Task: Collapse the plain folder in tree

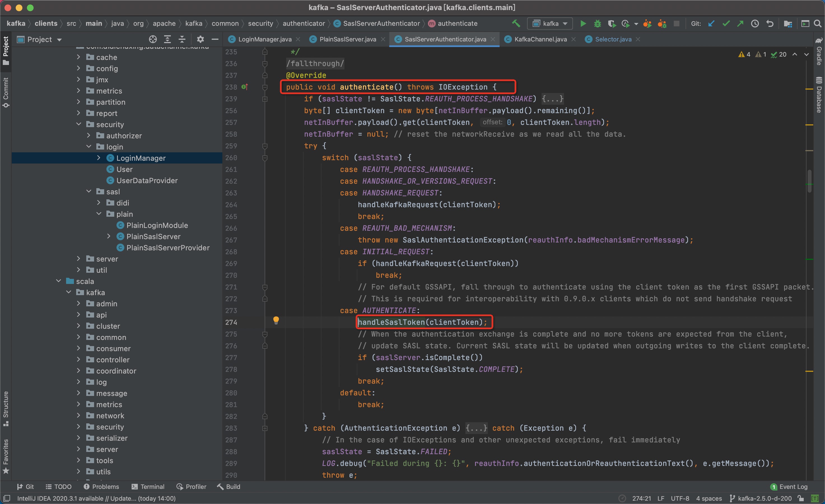Action: [99, 214]
